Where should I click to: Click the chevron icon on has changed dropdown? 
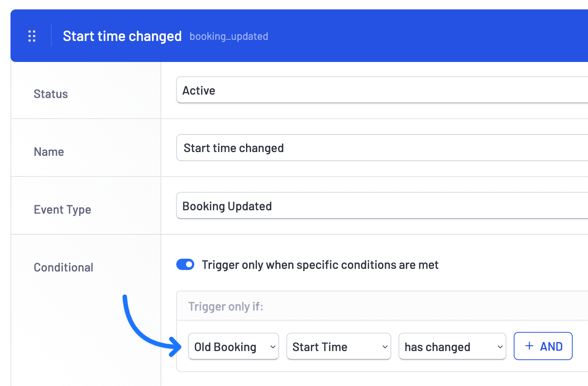[x=499, y=347]
